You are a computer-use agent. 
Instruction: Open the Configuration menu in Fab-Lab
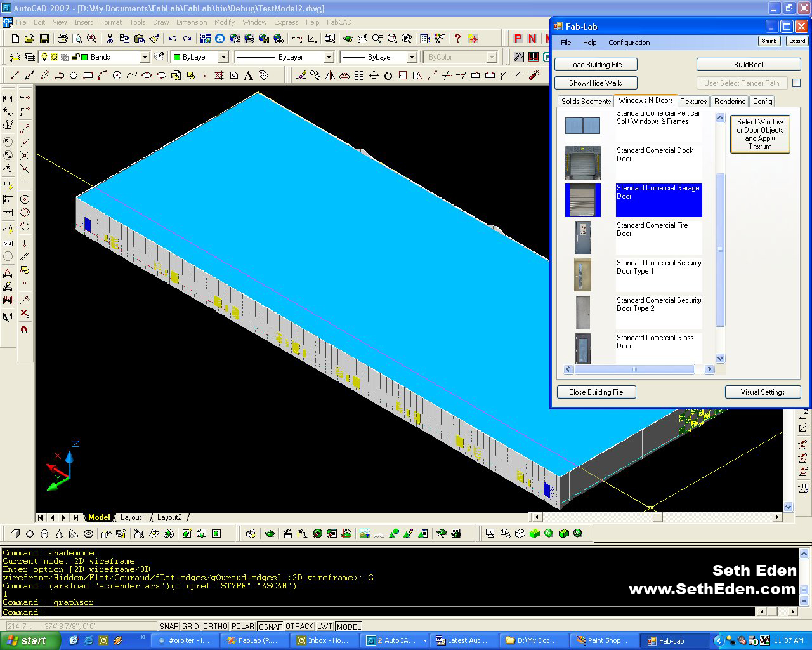point(629,43)
